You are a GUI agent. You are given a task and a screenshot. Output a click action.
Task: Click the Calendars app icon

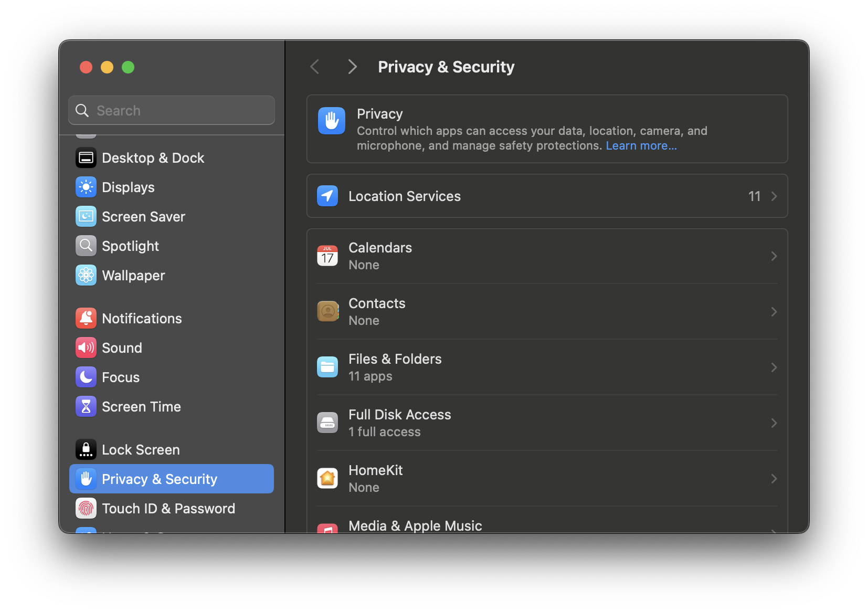tap(327, 256)
